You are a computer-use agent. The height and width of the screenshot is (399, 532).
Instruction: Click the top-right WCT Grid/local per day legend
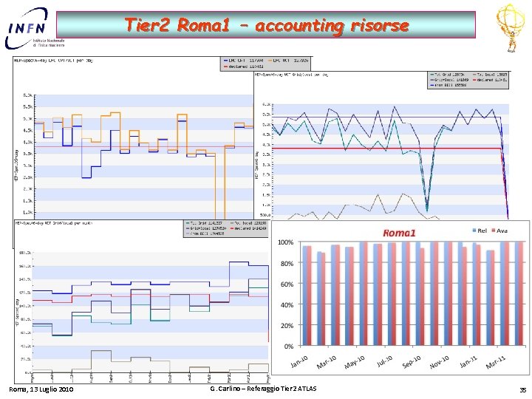point(468,80)
